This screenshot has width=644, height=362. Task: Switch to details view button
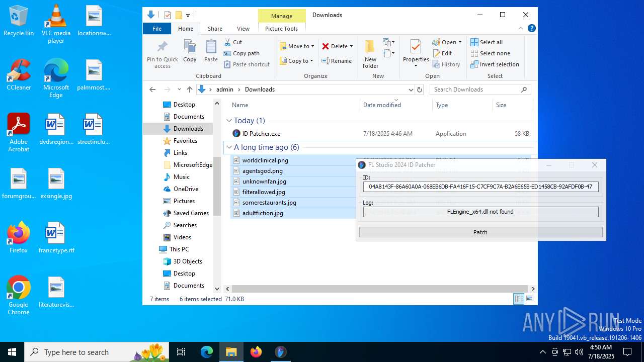(519, 299)
